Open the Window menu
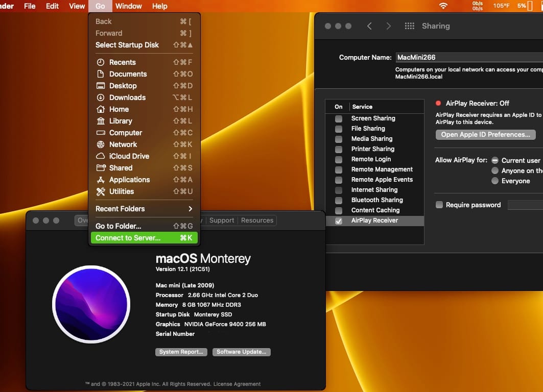 click(x=129, y=6)
